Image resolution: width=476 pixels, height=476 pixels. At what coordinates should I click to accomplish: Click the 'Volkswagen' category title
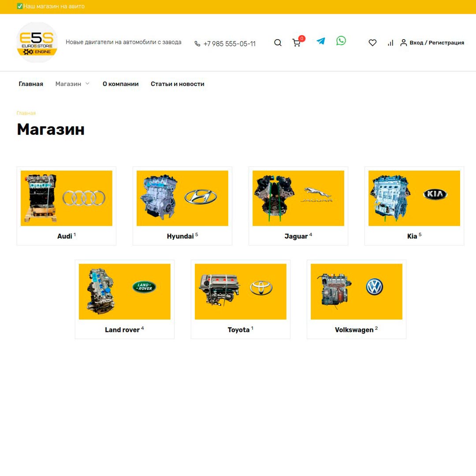354,330
